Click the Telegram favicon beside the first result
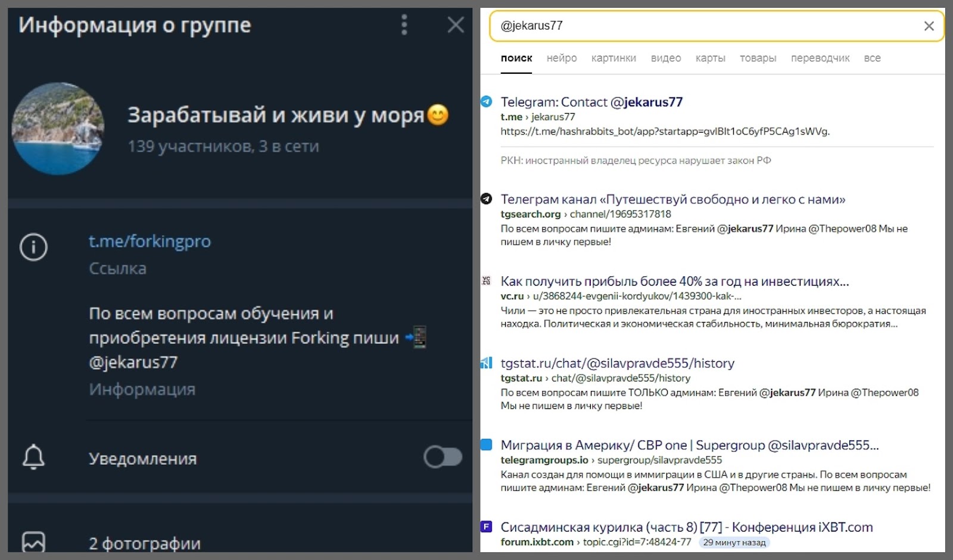This screenshot has width=953, height=560. click(487, 102)
